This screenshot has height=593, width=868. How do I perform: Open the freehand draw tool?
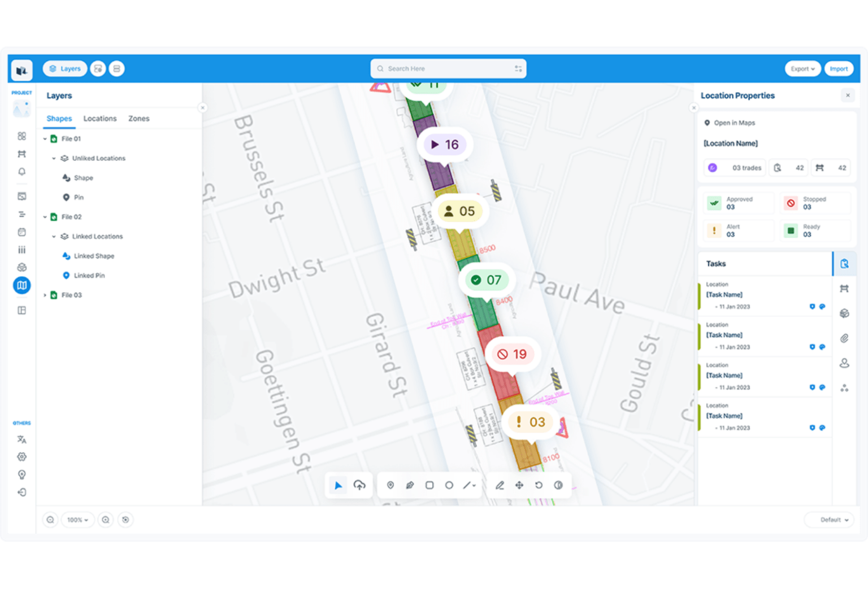click(x=410, y=485)
